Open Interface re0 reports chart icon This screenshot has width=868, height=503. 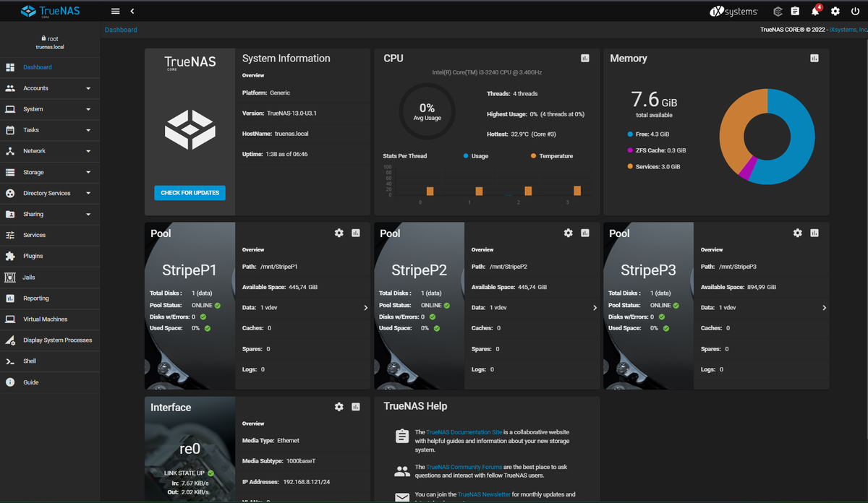coord(356,407)
